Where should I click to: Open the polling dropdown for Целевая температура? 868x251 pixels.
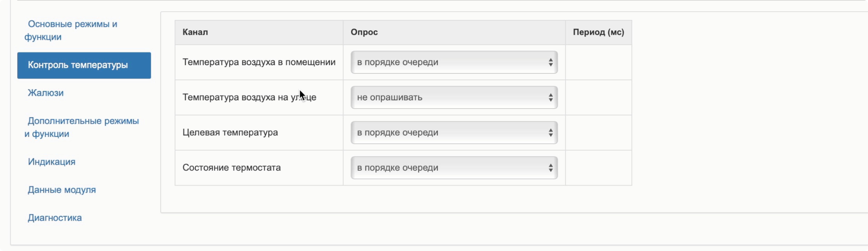pyautogui.click(x=454, y=133)
